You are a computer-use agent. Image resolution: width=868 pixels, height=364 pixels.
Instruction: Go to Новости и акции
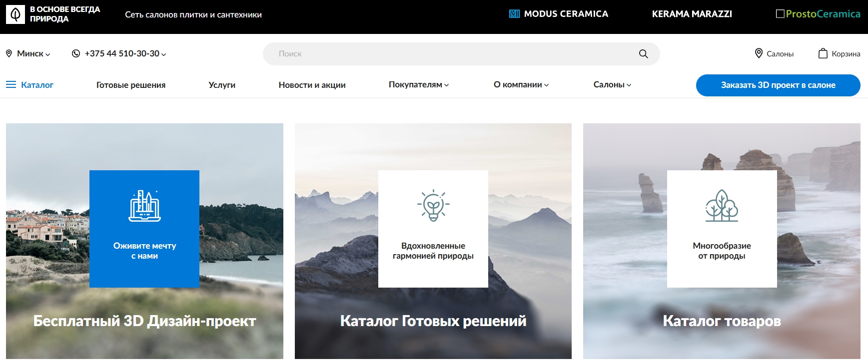click(312, 85)
